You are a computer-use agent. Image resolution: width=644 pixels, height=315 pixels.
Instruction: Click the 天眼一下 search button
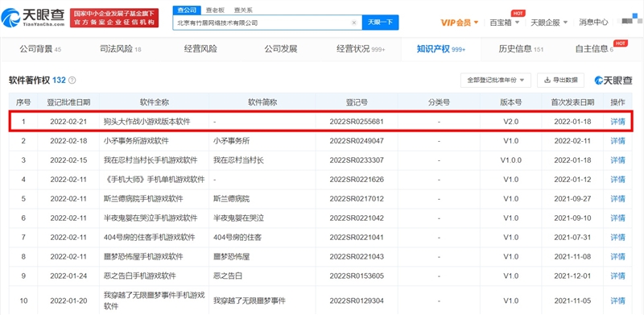coord(380,23)
